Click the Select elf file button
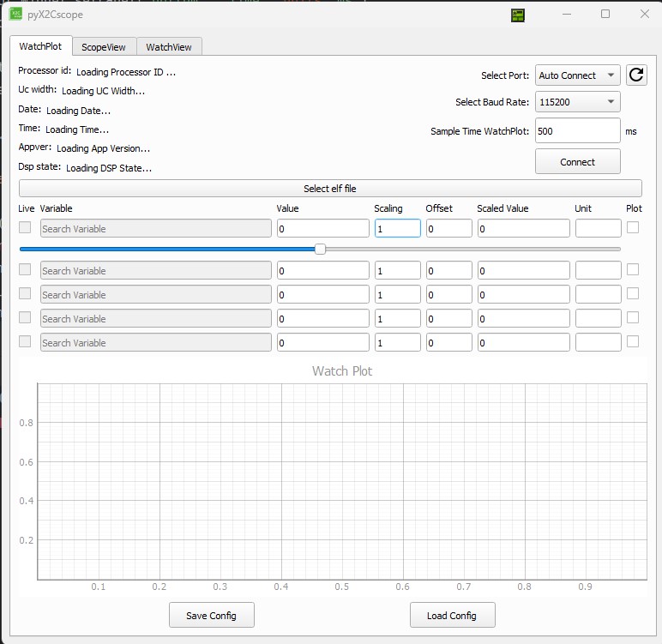The height and width of the screenshot is (644, 662). (330, 189)
